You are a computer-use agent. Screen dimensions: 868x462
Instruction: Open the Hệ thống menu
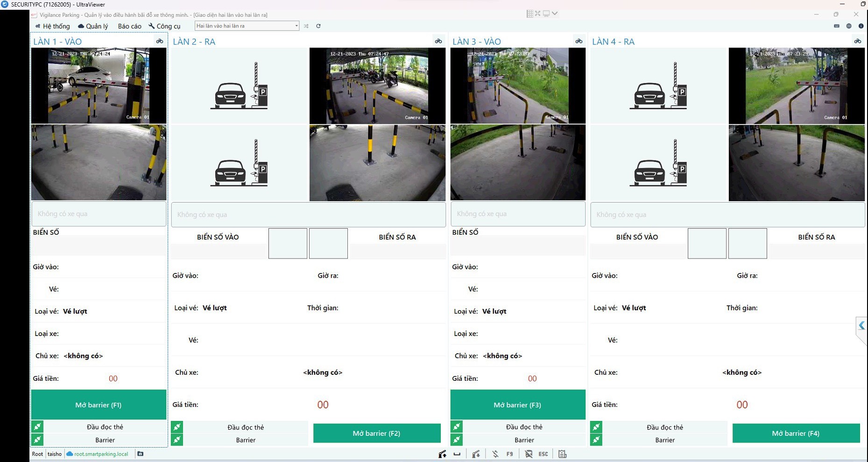tap(53, 26)
